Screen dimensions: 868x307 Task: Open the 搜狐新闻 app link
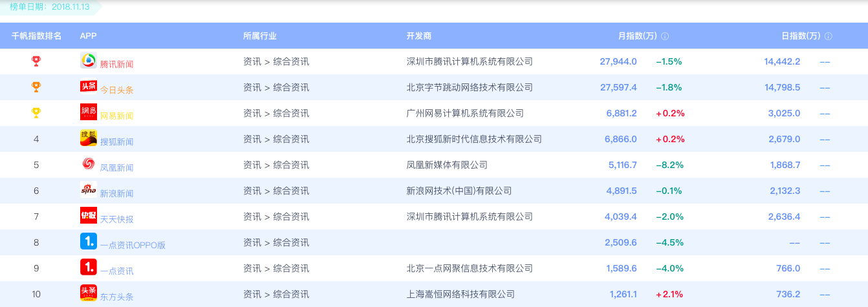point(116,142)
